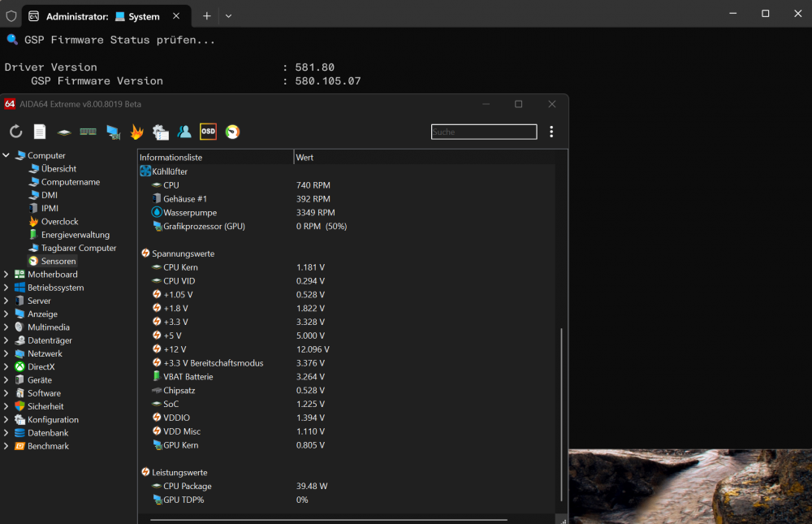This screenshot has width=812, height=524.
Task: Click inside the Suche search field
Action: (483, 131)
